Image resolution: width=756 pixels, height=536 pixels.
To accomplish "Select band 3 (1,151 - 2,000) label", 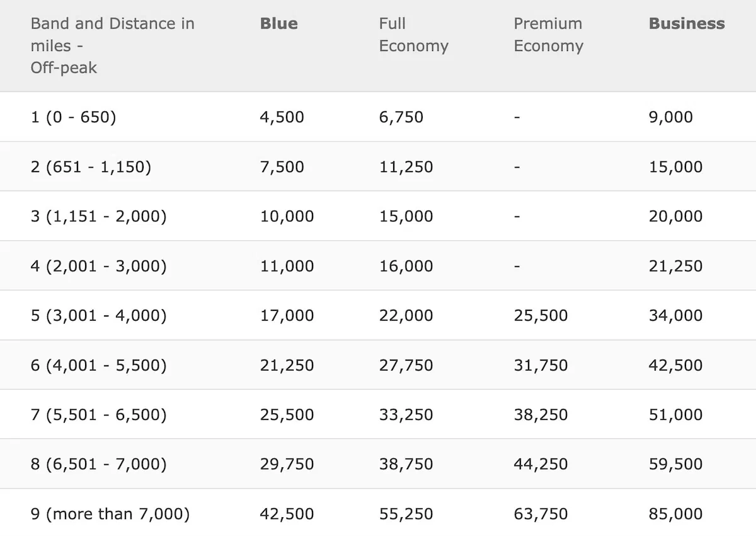I will pyautogui.click(x=98, y=216).
